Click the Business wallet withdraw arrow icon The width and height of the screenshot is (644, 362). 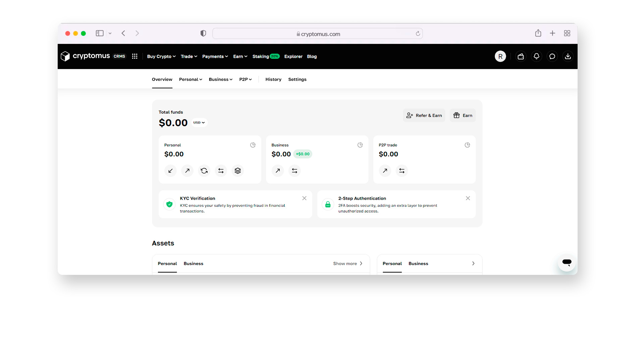pyautogui.click(x=278, y=171)
